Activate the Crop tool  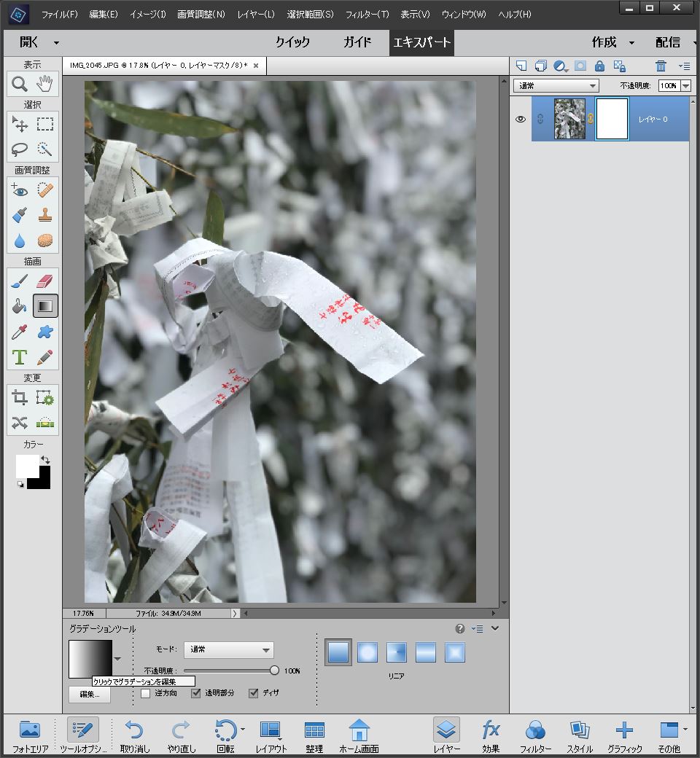(20, 397)
